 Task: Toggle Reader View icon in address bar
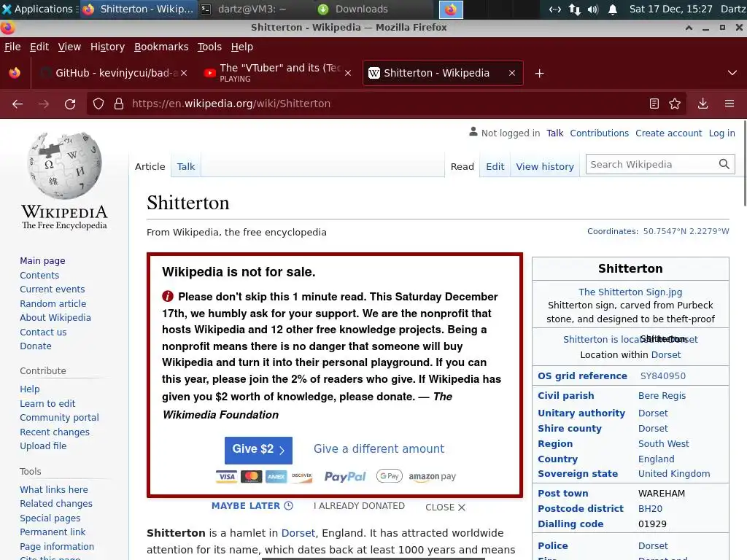654,104
